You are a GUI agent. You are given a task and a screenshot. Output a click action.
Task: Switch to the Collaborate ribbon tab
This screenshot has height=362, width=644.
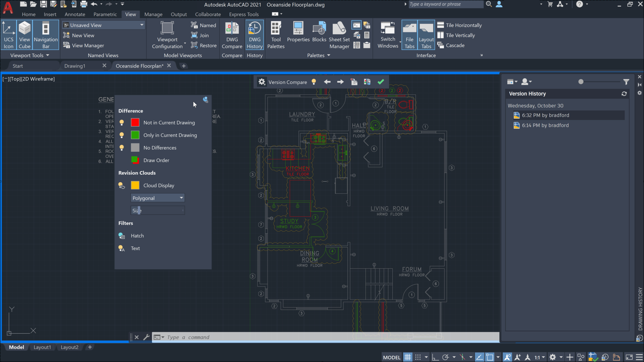208,14
